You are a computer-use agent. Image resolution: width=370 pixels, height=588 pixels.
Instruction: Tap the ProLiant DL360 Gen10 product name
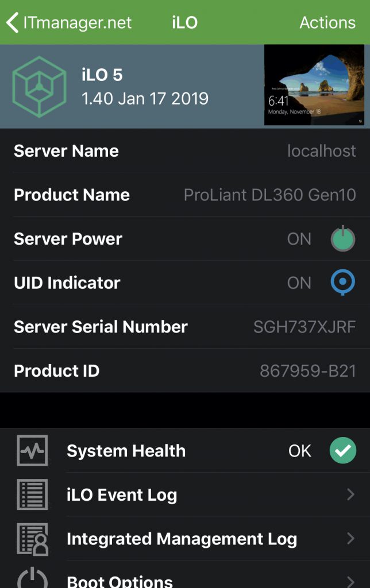pyautogui.click(x=270, y=195)
